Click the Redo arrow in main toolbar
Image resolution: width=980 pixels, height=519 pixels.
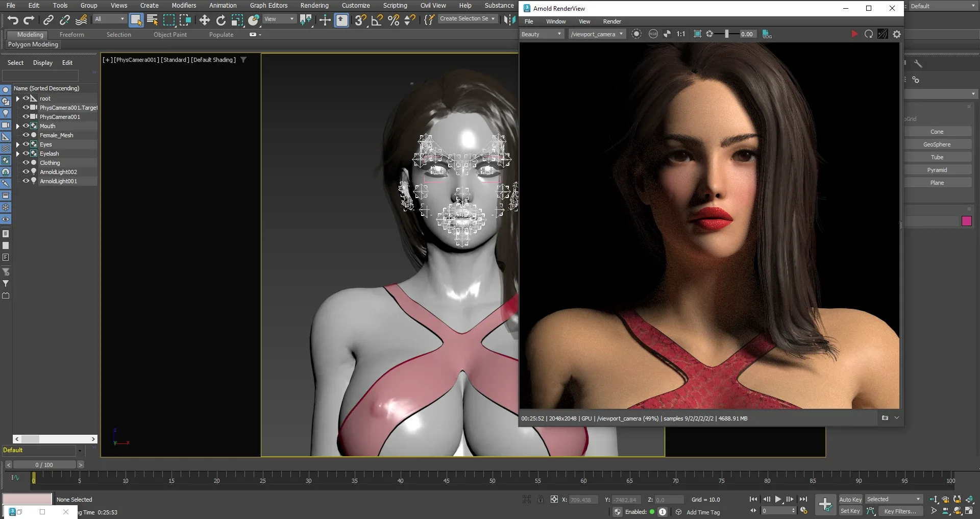(29, 20)
